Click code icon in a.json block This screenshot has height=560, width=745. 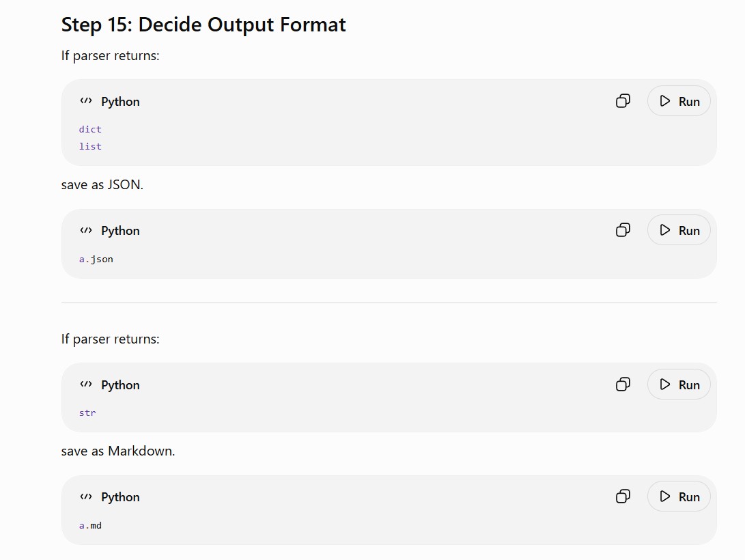coord(86,230)
